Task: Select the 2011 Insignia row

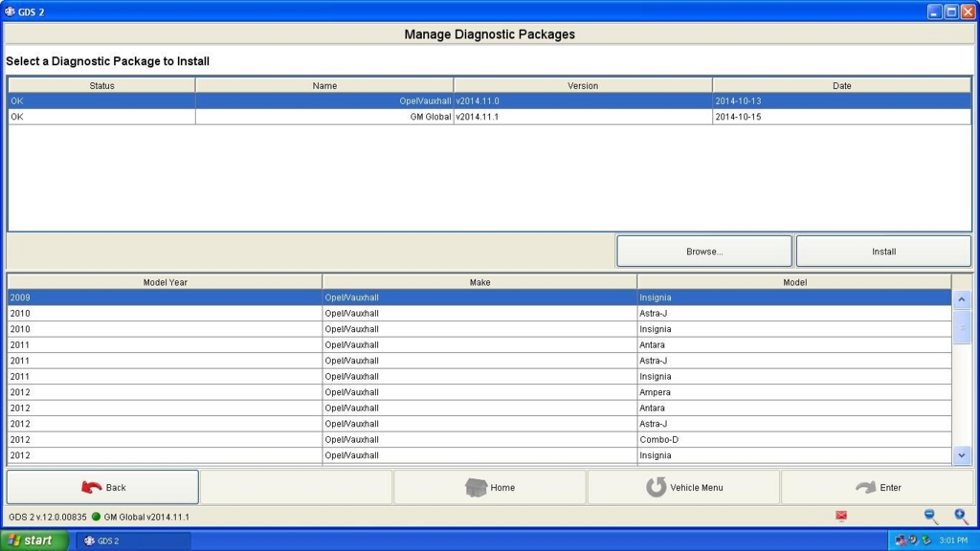Action: pyautogui.click(x=479, y=377)
